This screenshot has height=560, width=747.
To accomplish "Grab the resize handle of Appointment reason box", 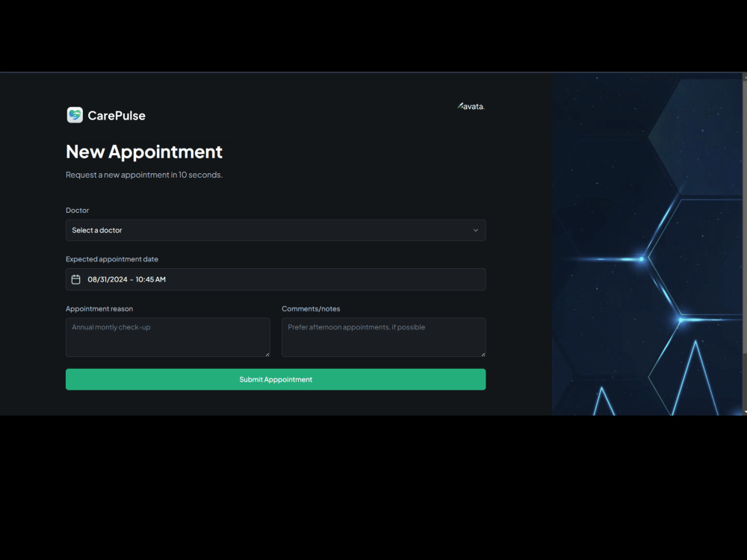I will (x=267, y=354).
